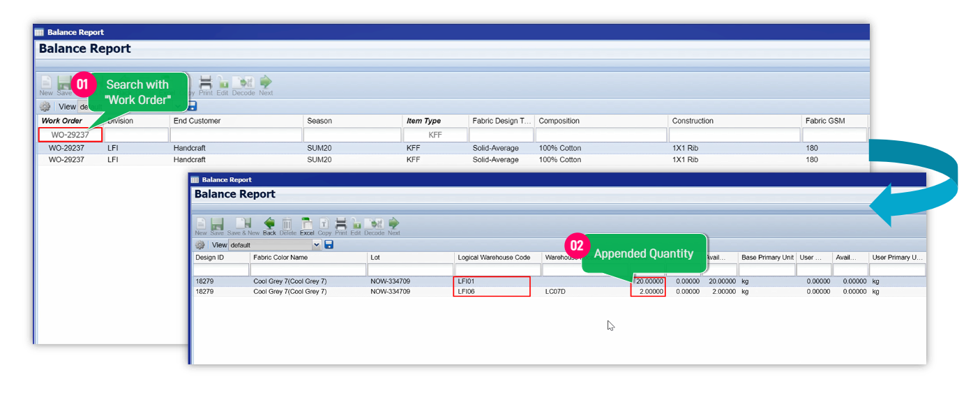Image resolution: width=980 pixels, height=407 pixels.
Task: Click blue save-view disk in back window
Action: click(x=193, y=106)
